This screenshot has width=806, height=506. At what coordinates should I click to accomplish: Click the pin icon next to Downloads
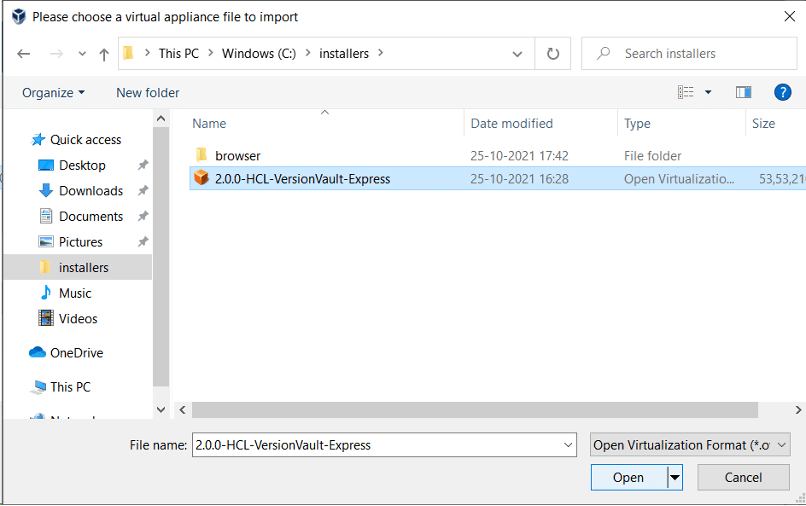pos(143,191)
